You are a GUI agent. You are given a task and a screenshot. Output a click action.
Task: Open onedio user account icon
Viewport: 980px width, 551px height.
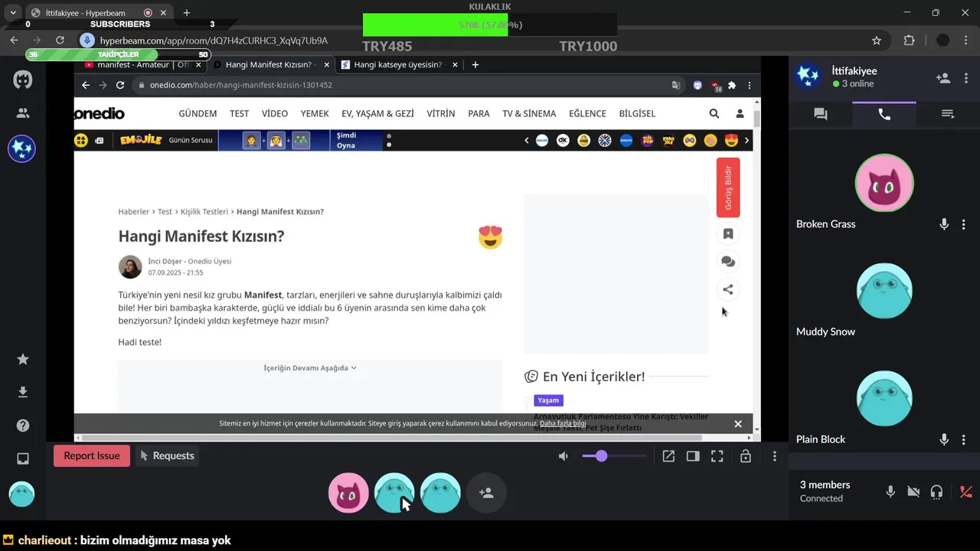[x=740, y=113]
